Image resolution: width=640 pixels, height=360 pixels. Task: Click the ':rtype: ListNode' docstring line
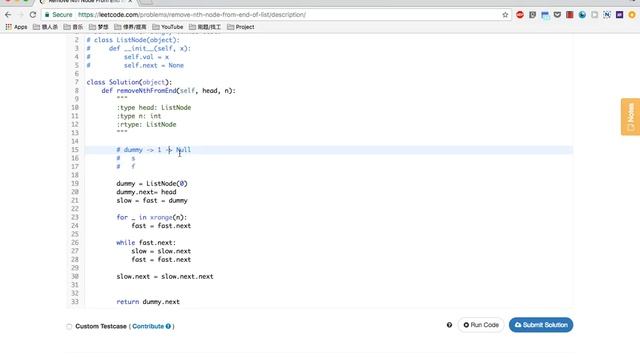pos(146,124)
